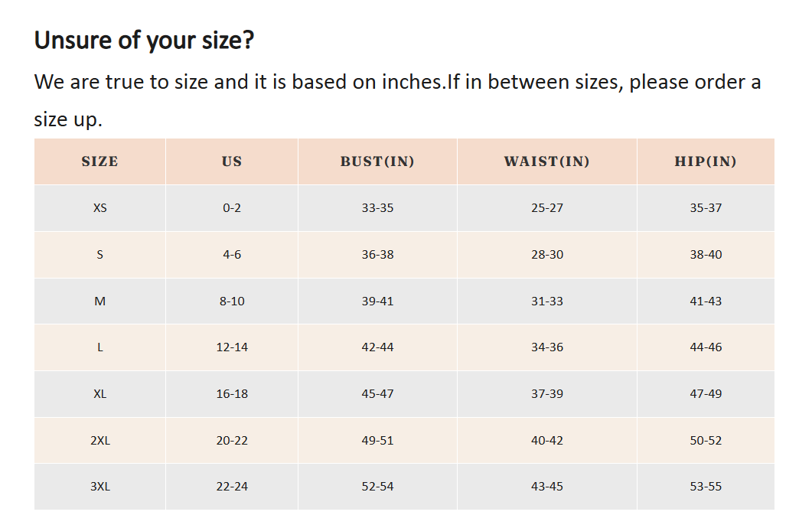The height and width of the screenshot is (515, 812).
Task: Select the 3XL size cell
Action: point(100,487)
